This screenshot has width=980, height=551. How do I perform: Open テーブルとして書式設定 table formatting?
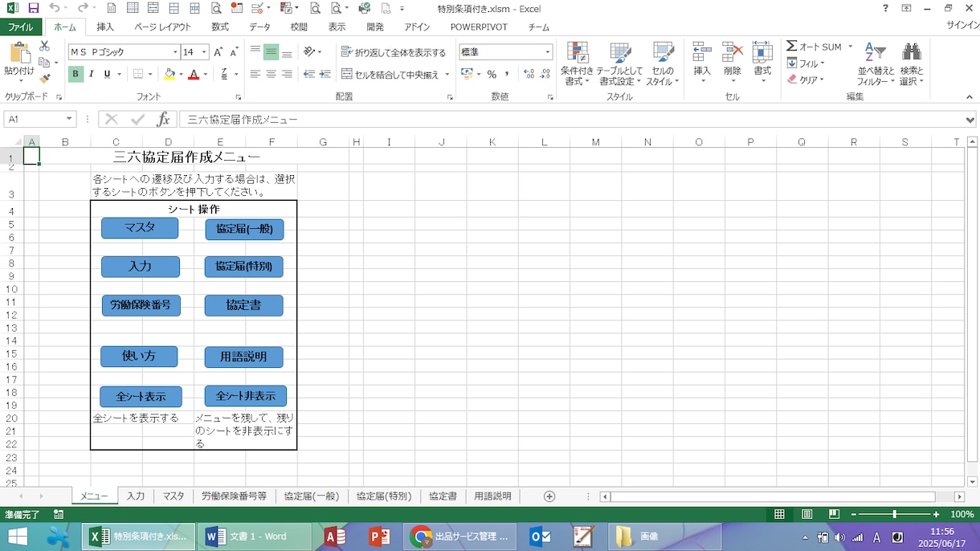619,64
